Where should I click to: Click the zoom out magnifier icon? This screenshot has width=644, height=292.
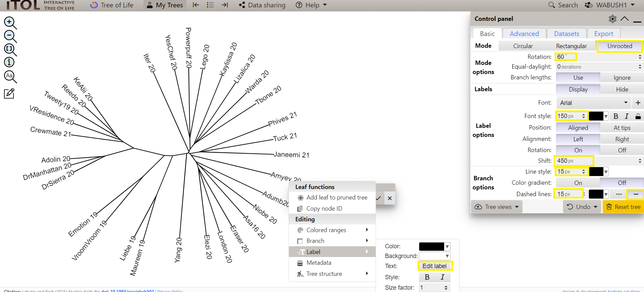pyautogui.click(x=10, y=36)
